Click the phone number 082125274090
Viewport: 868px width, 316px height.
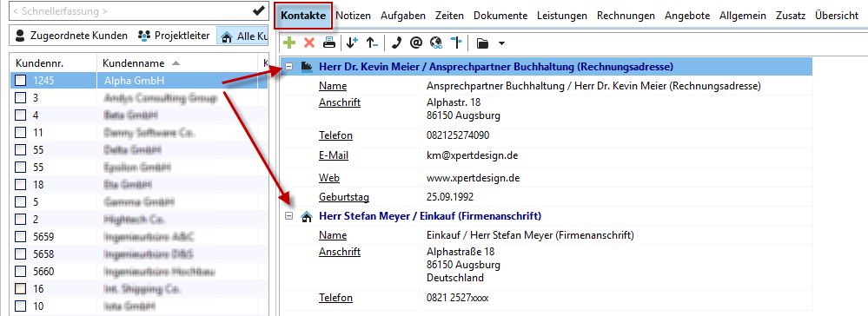pyautogui.click(x=458, y=135)
